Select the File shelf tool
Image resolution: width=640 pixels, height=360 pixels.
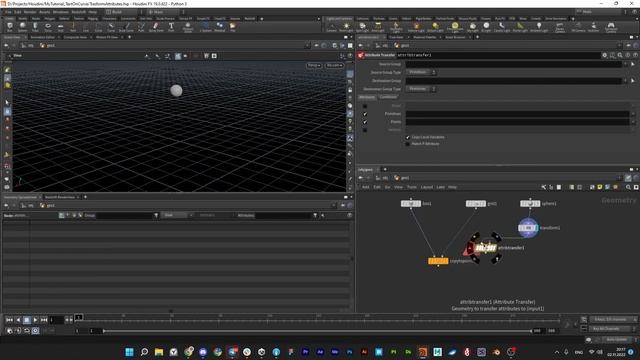pos(233,27)
